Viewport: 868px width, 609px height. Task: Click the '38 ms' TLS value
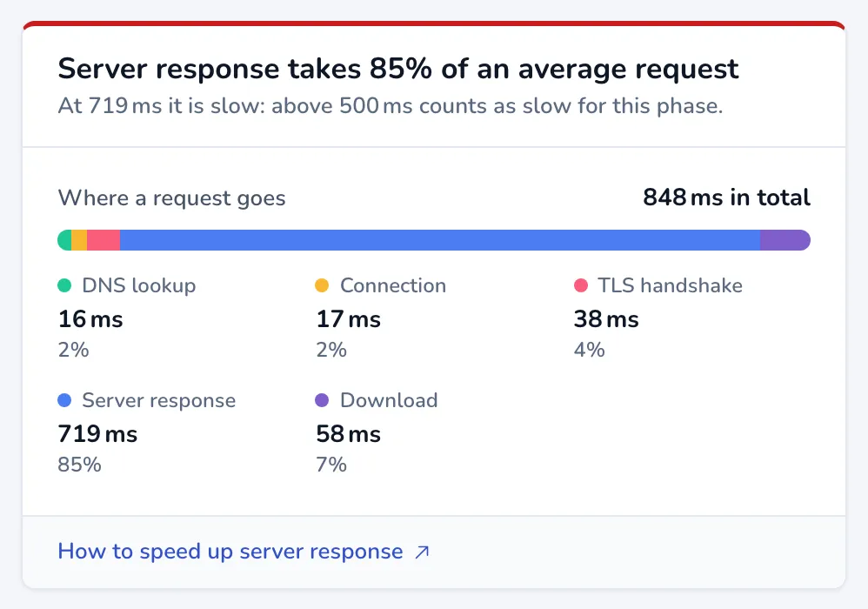click(606, 319)
